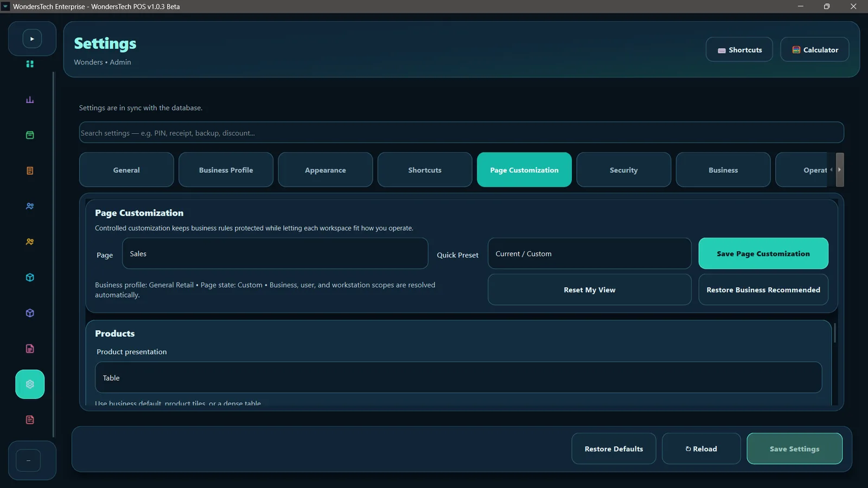Image resolution: width=868 pixels, height=488 pixels.
Task: Open the pink document sidebar icon
Action: click(30, 349)
